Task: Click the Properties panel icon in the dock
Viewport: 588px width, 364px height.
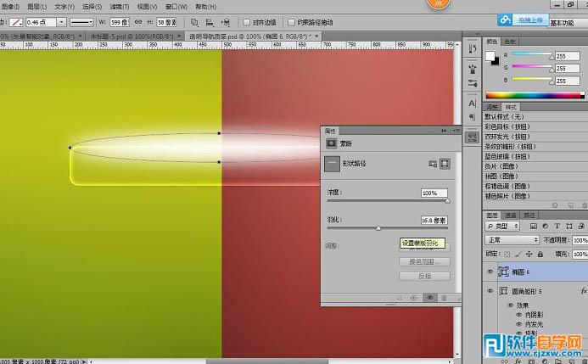Action: pyautogui.click(x=472, y=137)
